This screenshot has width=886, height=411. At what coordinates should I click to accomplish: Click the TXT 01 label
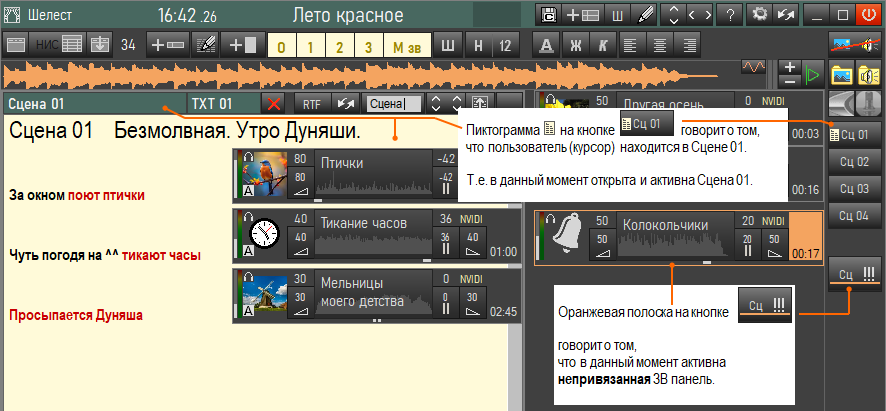tap(224, 104)
